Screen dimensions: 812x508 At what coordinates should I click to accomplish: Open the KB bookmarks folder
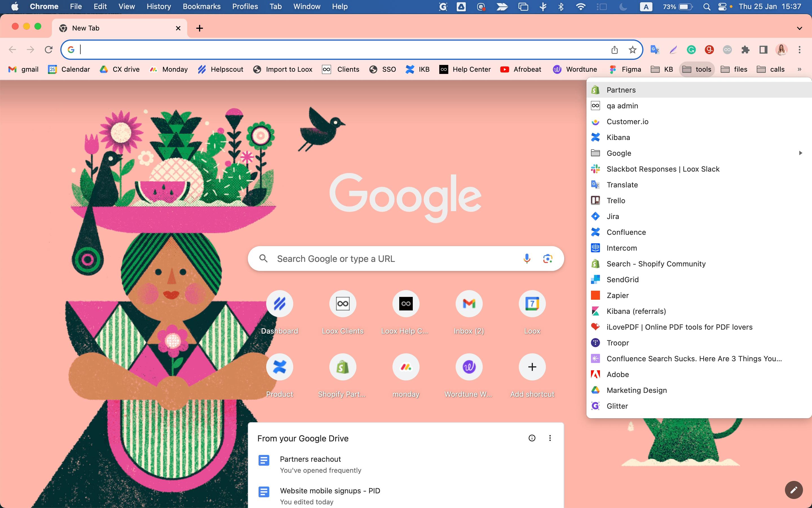[x=662, y=69]
